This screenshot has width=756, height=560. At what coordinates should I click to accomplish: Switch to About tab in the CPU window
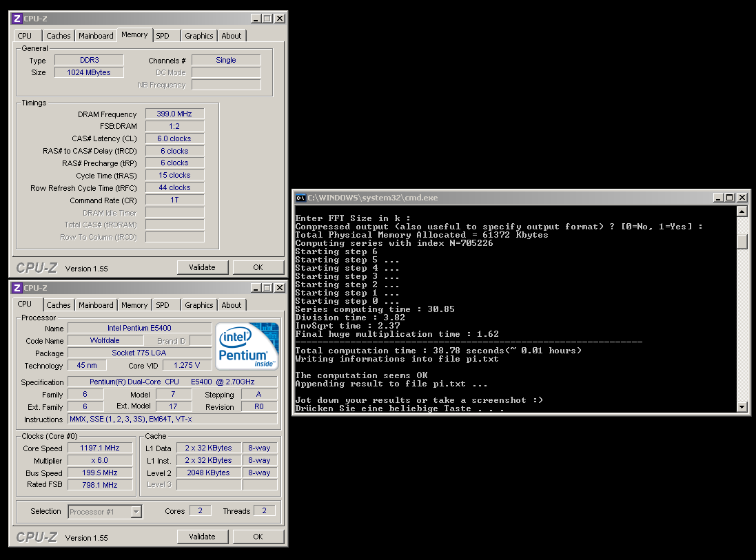[232, 305]
